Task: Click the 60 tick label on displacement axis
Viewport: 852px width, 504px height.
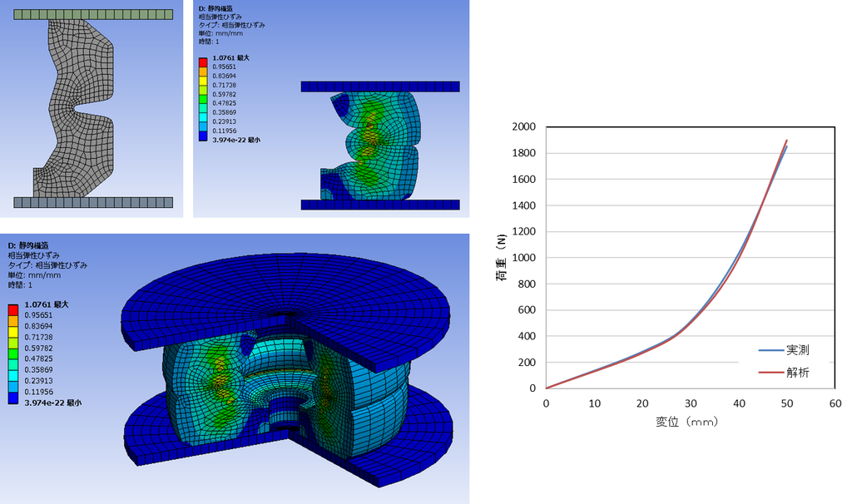Action: pyautogui.click(x=835, y=403)
